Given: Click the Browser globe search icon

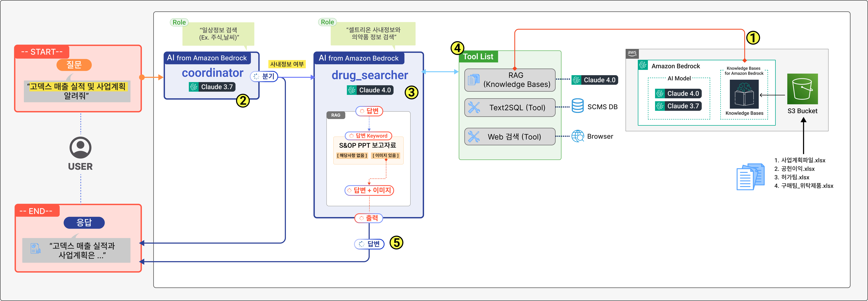Looking at the screenshot, I should (x=578, y=136).
